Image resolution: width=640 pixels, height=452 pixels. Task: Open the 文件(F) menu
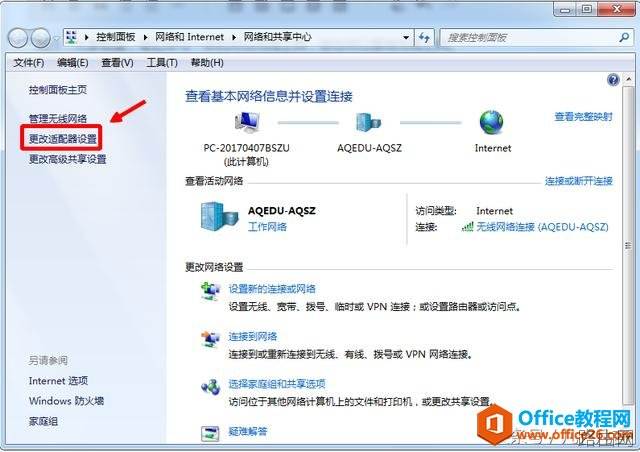tap(29, 62)
